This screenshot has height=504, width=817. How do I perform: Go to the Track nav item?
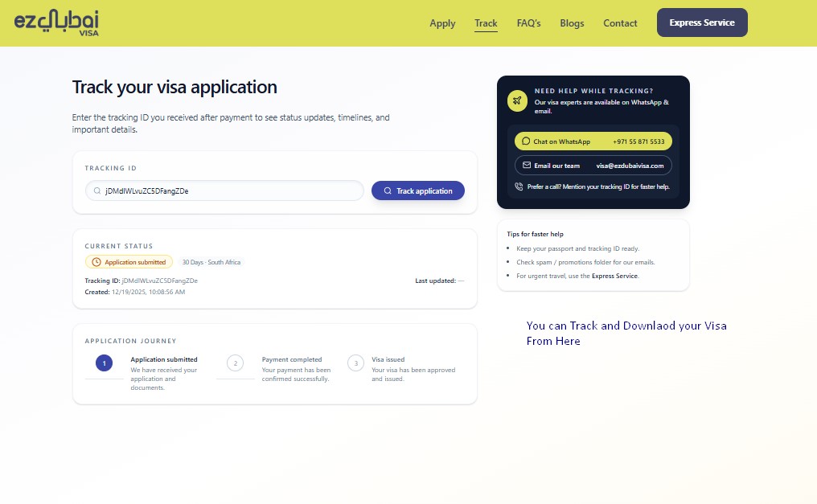486,23
